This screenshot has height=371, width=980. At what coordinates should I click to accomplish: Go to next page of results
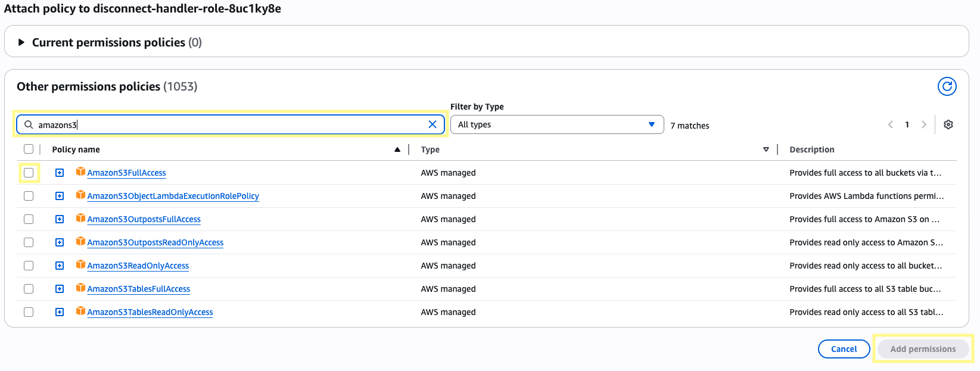(x=924, y=124)
